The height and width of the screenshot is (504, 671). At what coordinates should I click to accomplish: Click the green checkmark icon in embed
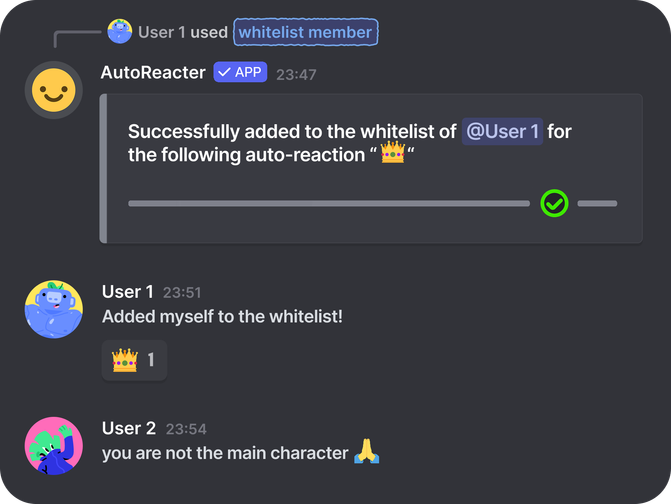point(554,204)
